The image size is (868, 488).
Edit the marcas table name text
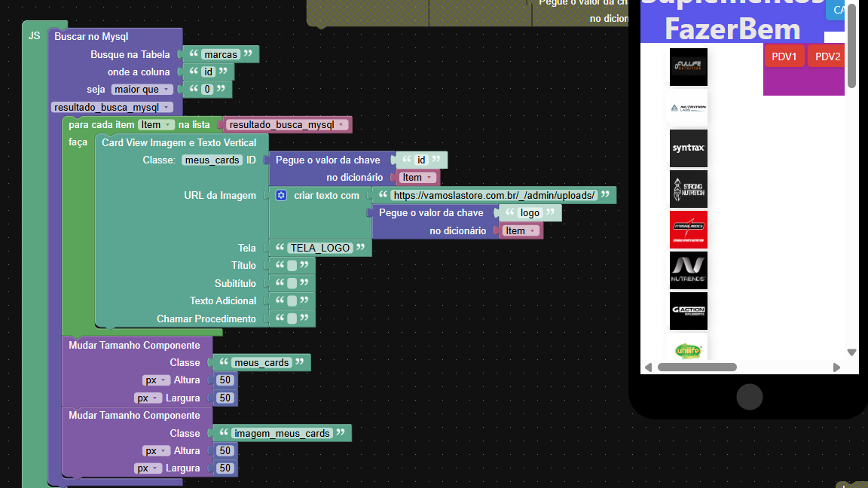point(220,54)
